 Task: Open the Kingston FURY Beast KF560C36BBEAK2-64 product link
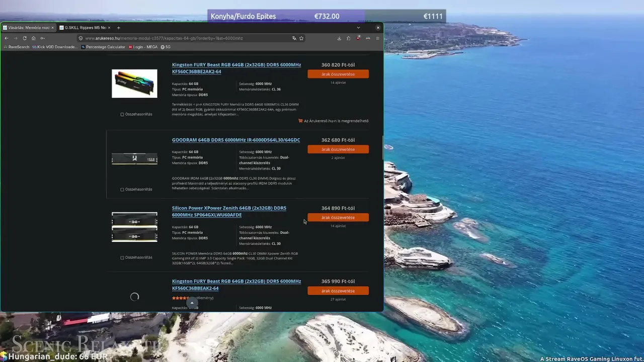pyautogui.click(x=236, y=285)
